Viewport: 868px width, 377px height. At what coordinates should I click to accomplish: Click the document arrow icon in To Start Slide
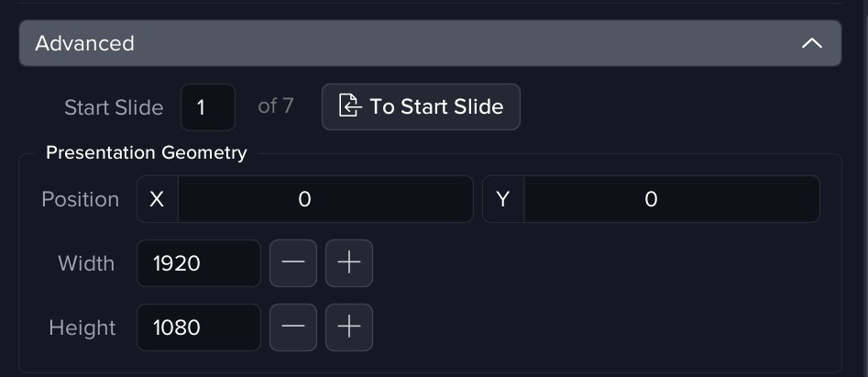pyautogui.click(x=349, y=106)
